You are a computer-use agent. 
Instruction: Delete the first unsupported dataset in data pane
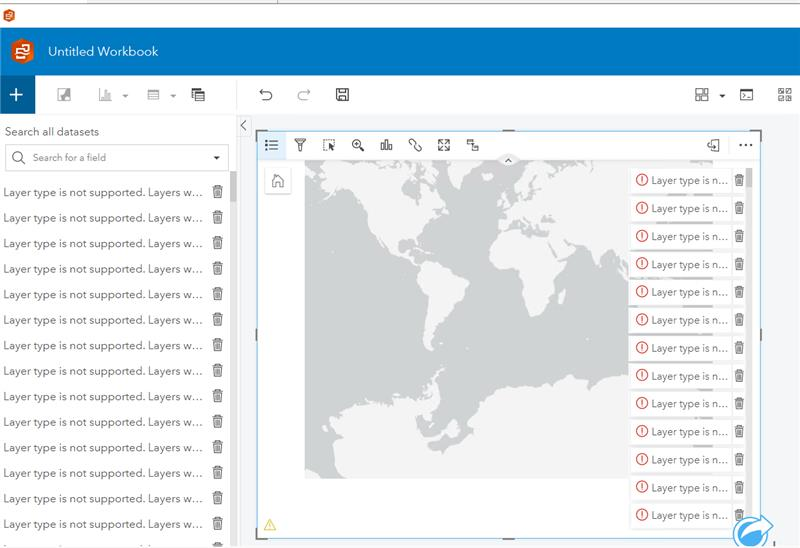coord(218,191)
